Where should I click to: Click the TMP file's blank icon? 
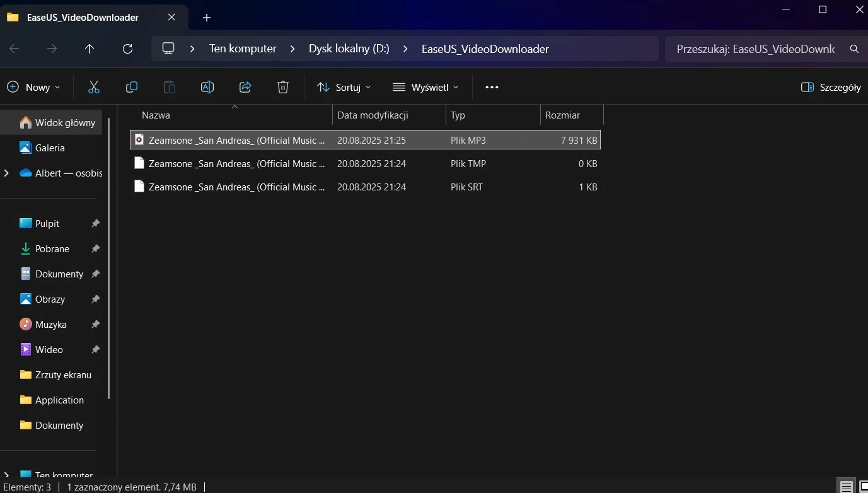[139, 163]
